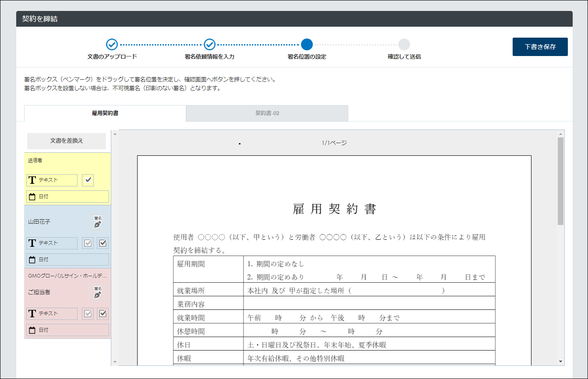
Task: Click the 契約を締結 header title
Action: [40, 19]
